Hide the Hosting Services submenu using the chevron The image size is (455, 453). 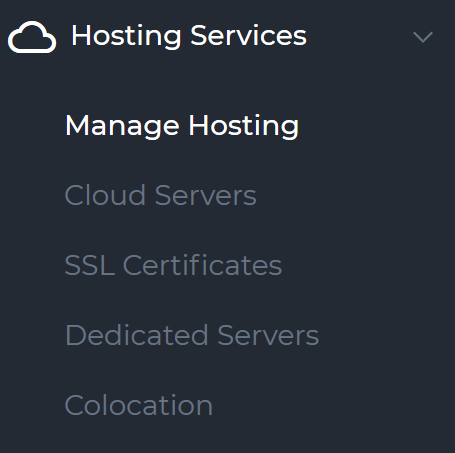click(x=423, y=37)
